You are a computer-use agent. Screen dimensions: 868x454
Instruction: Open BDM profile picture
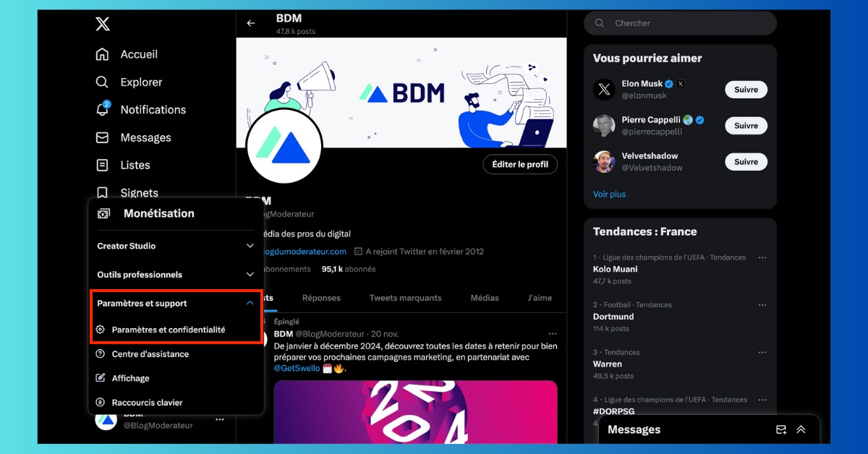click(284, 145)
